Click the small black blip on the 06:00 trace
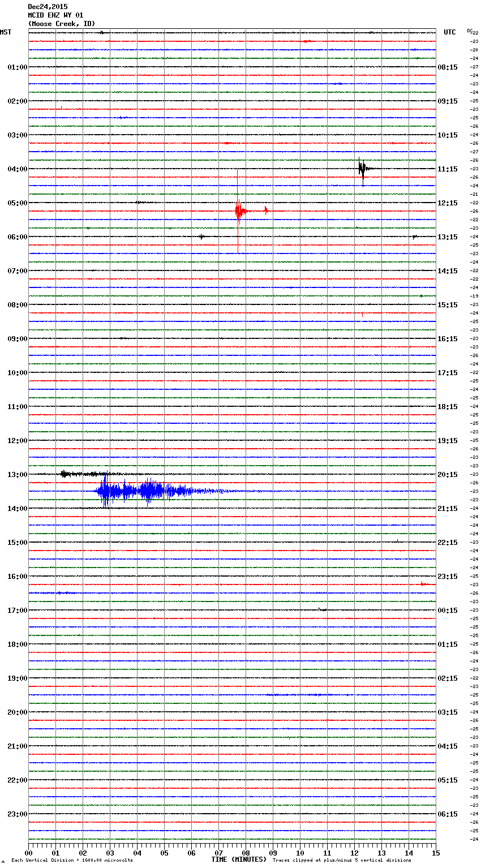 201,237
